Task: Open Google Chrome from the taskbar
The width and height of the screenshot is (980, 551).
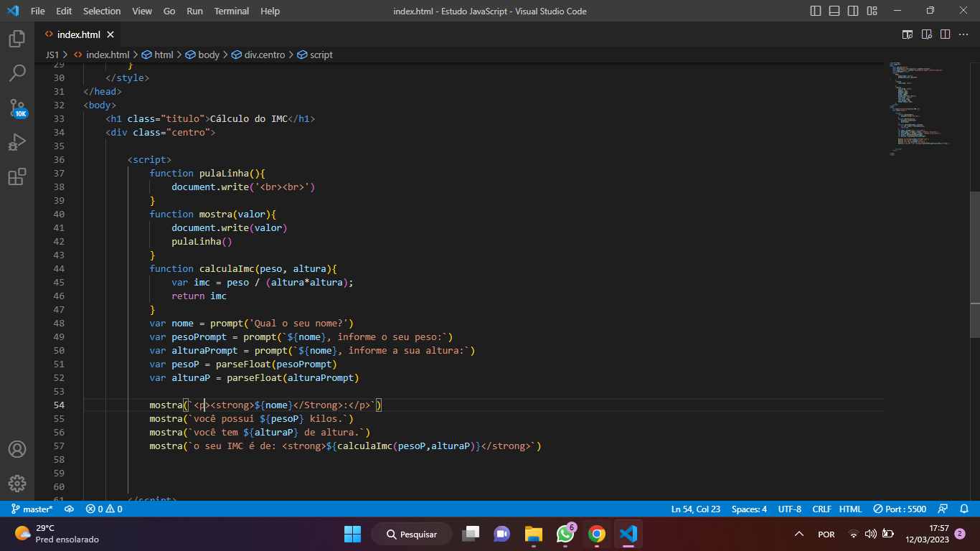Action: (x=596, y=534)
